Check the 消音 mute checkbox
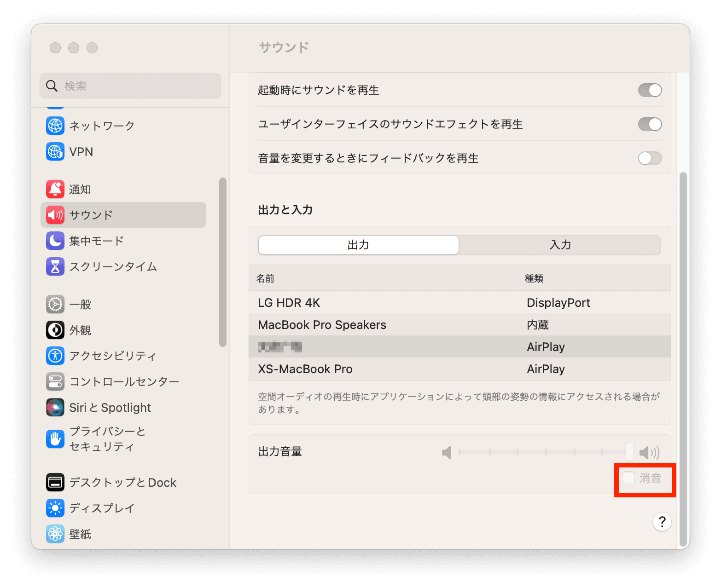The width and height of the screenshot is (721, 588). point(628,478)
